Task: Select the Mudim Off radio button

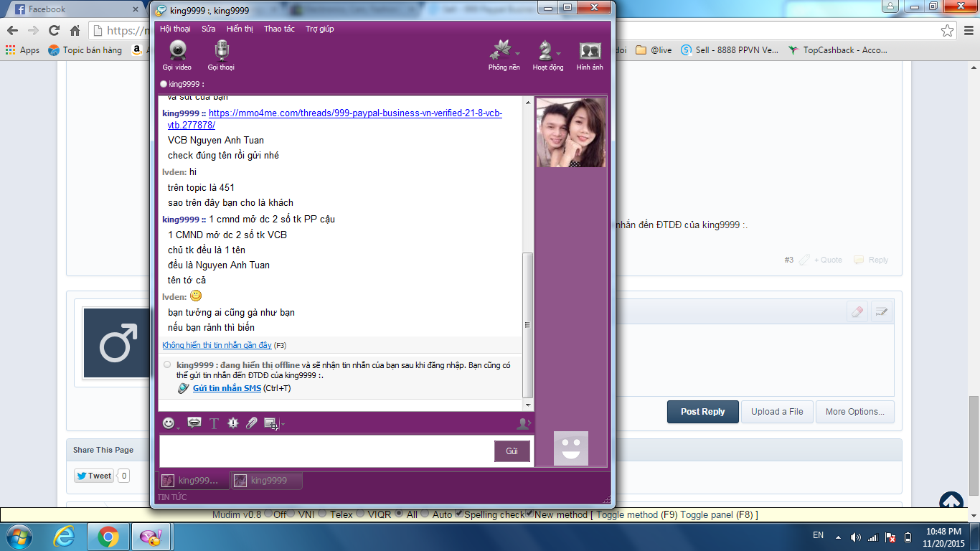Action: click(x=268, y=514)
